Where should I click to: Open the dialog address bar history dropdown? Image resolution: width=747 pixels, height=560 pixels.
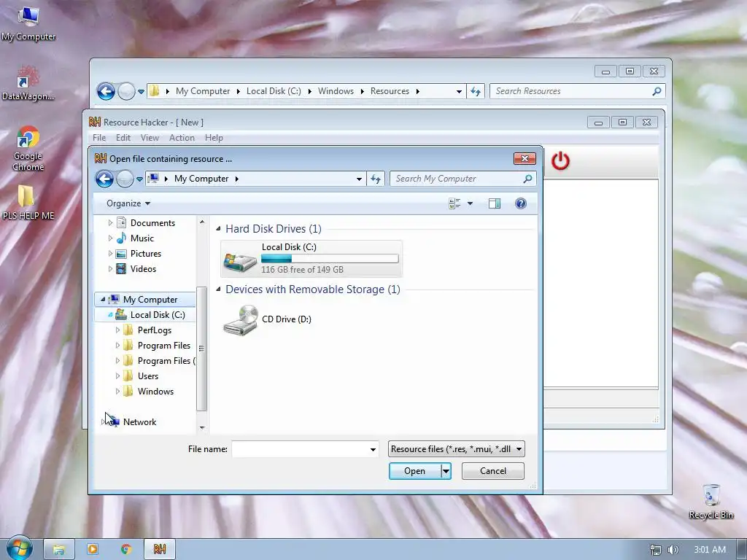coord(359,179)
